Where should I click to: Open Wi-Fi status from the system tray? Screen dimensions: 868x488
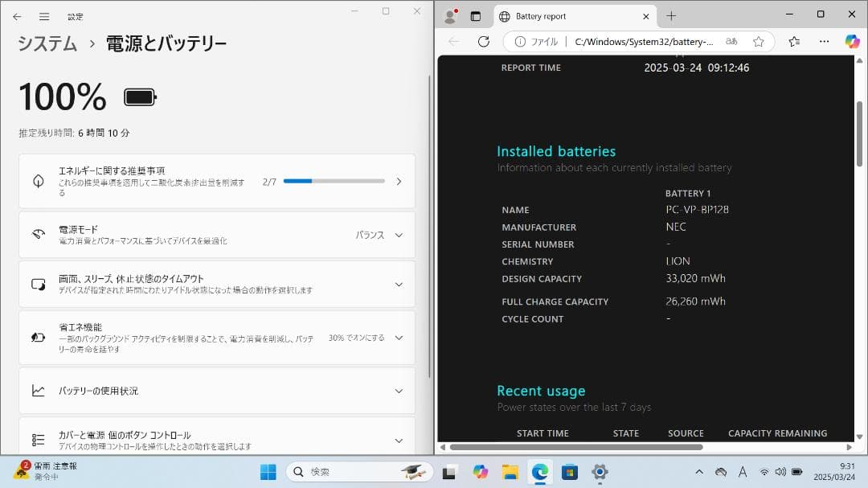coord(762,472)
